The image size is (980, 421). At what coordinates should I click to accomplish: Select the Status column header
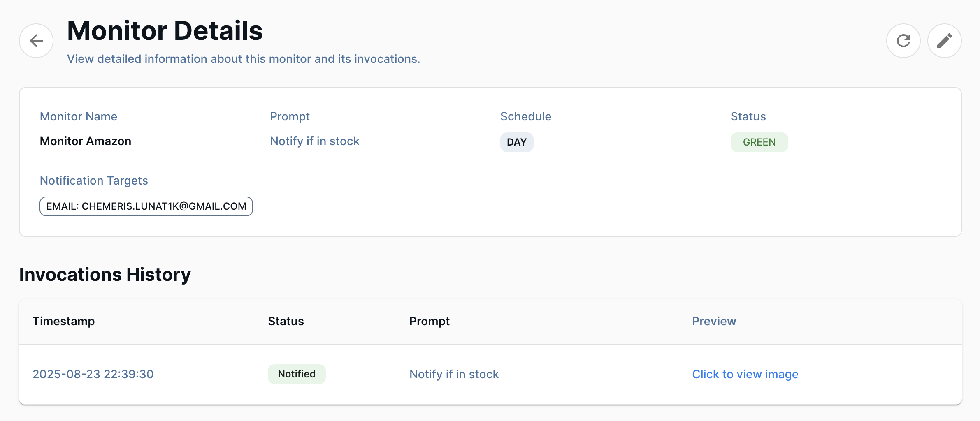[x=286, y=321]
